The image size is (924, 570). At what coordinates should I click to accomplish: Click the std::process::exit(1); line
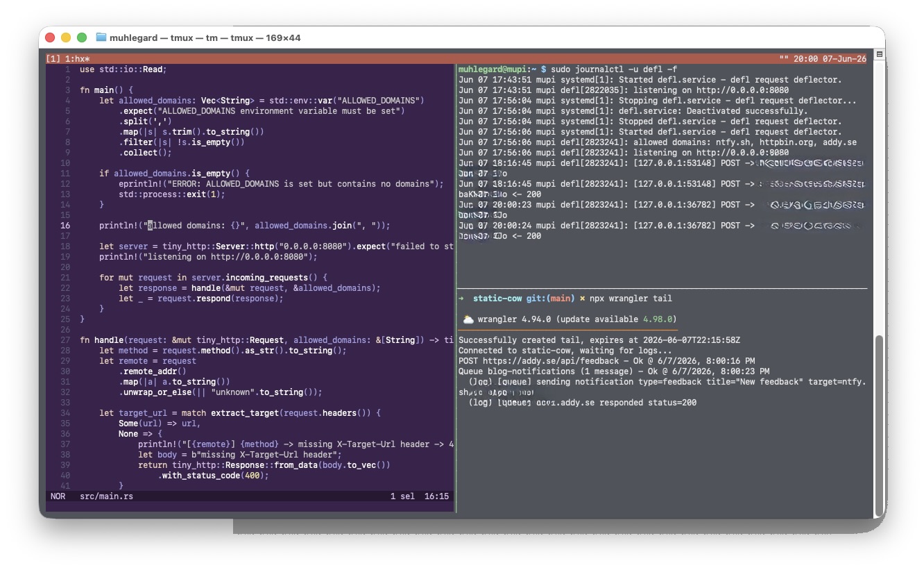tap(172, 194)
